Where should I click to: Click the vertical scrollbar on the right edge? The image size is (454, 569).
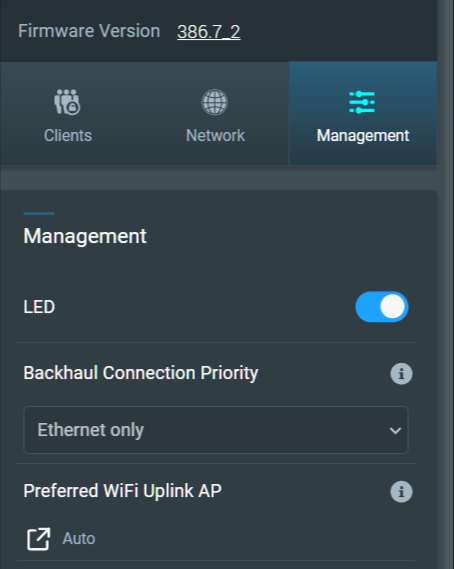pos(446,284)
